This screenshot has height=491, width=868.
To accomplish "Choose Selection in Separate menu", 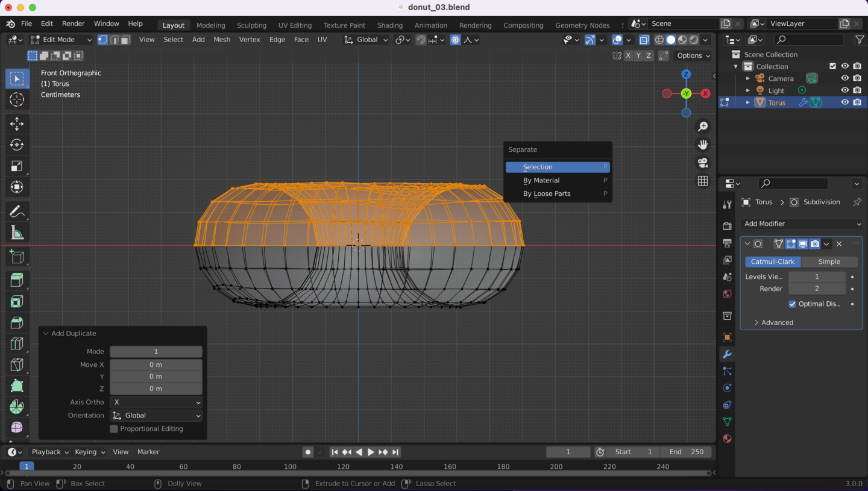I will click(558, 167).
